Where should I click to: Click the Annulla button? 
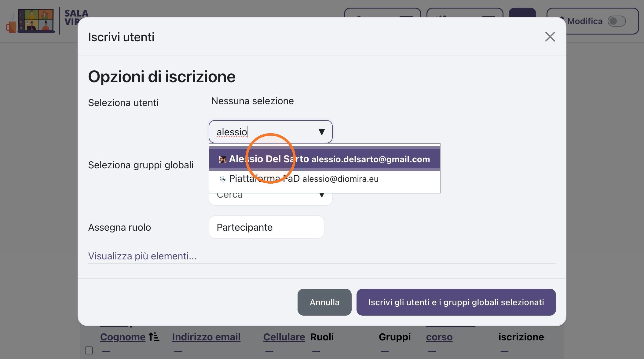(324, 302)
